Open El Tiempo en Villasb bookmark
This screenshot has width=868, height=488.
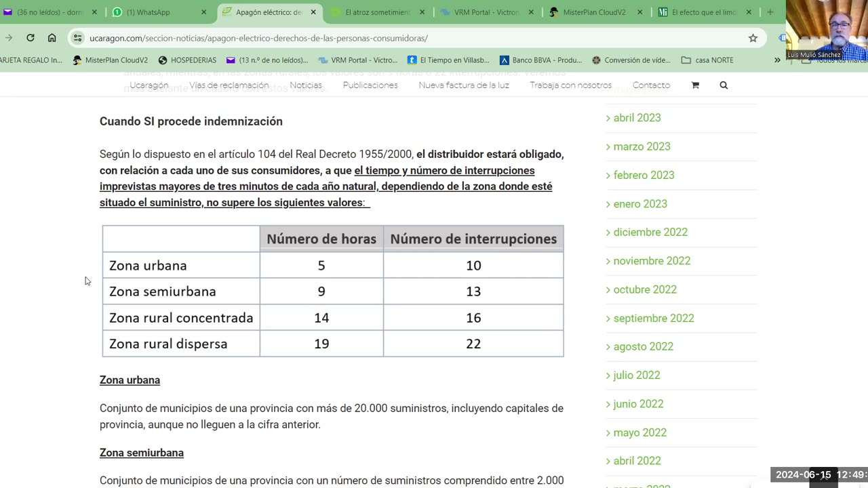[448, 60]
